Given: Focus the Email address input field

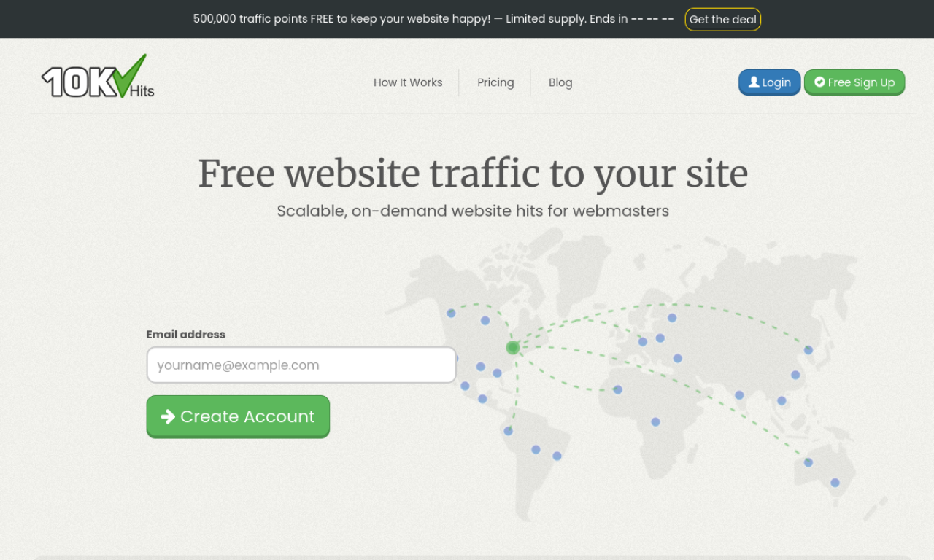Looking at the screenshot, I should tap(301, 365).
